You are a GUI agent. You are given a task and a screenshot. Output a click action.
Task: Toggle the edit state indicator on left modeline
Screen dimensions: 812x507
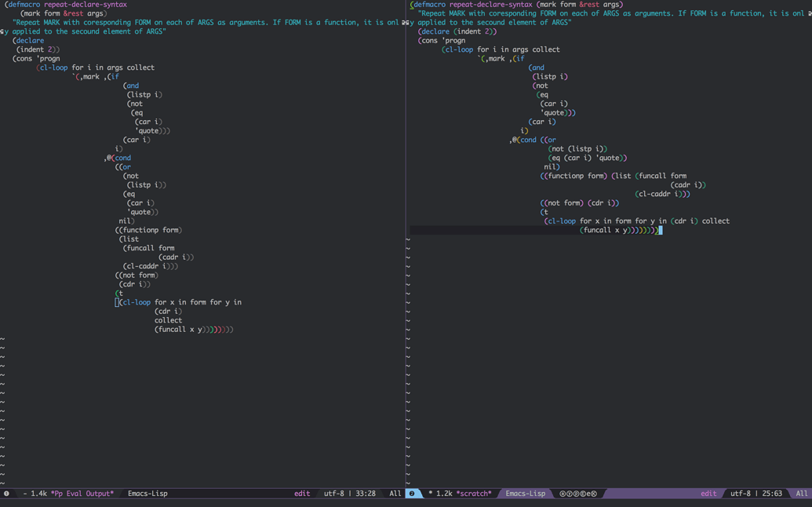coord(304,494)
